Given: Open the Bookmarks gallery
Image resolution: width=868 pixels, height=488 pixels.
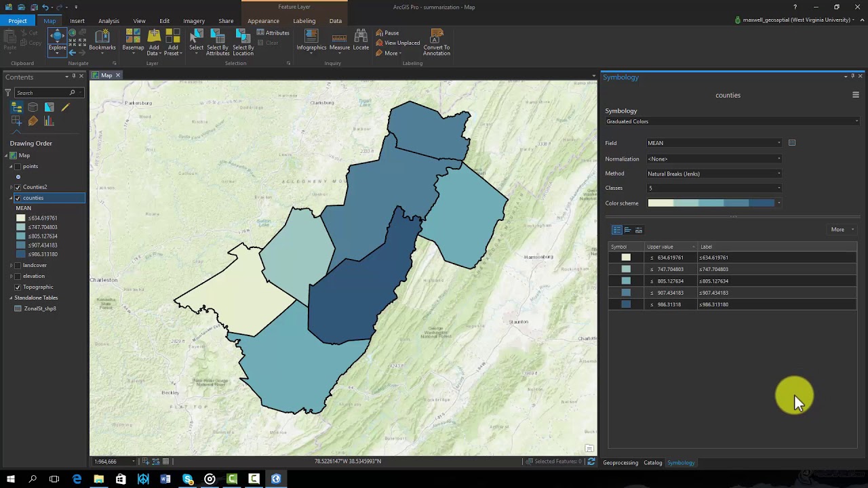Looking at the screenshot, I should point(102,40).
